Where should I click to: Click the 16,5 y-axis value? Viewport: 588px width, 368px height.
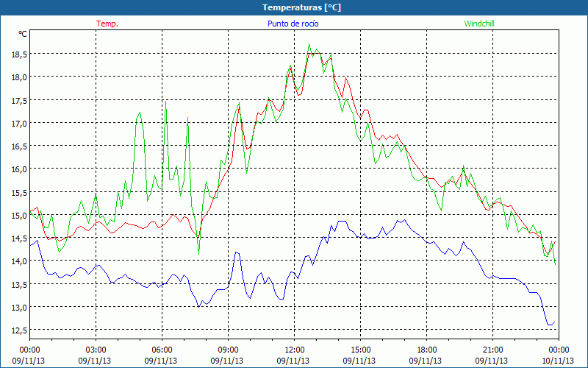pyautogui.click(x=19, y=146)
